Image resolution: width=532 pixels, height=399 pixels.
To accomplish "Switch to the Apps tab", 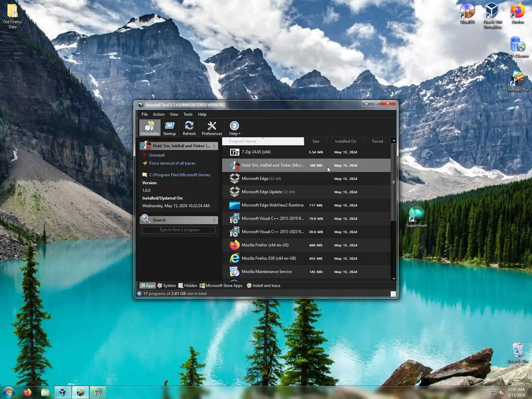I will pyautogui.click(x=147, y=286).
